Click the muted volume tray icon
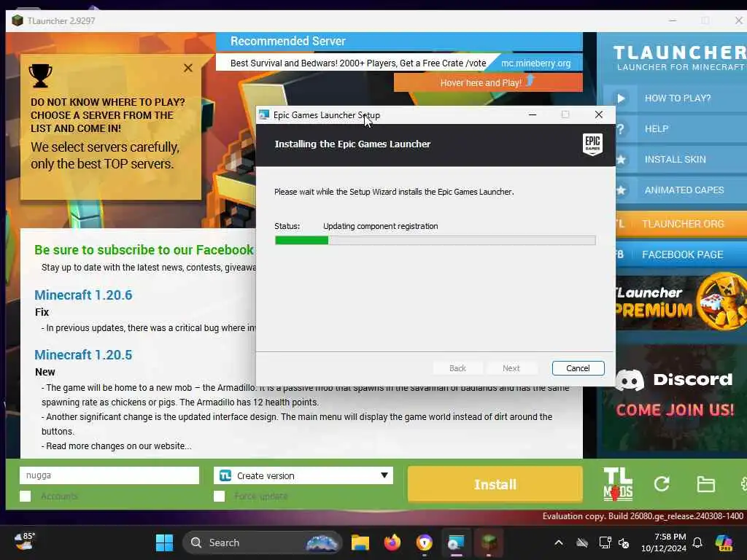Screen dimensions: 747x560 (x=624, y=542)
